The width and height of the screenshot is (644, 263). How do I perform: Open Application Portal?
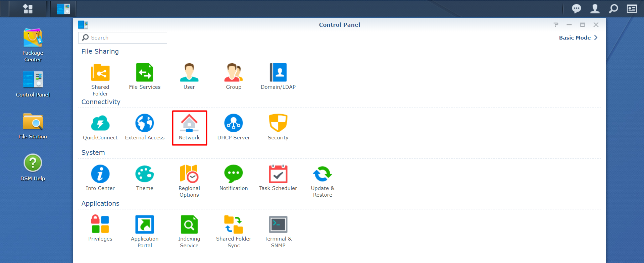point(145,232)
